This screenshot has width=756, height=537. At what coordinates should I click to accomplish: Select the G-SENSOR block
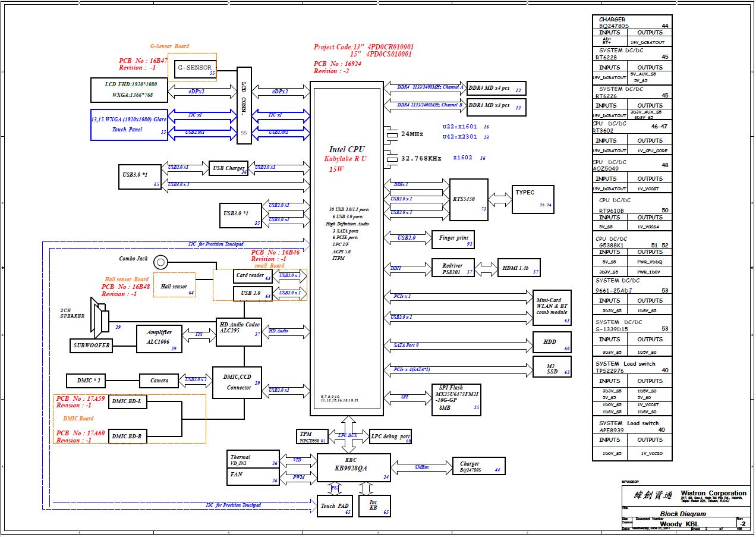click(x=195, y=68)
